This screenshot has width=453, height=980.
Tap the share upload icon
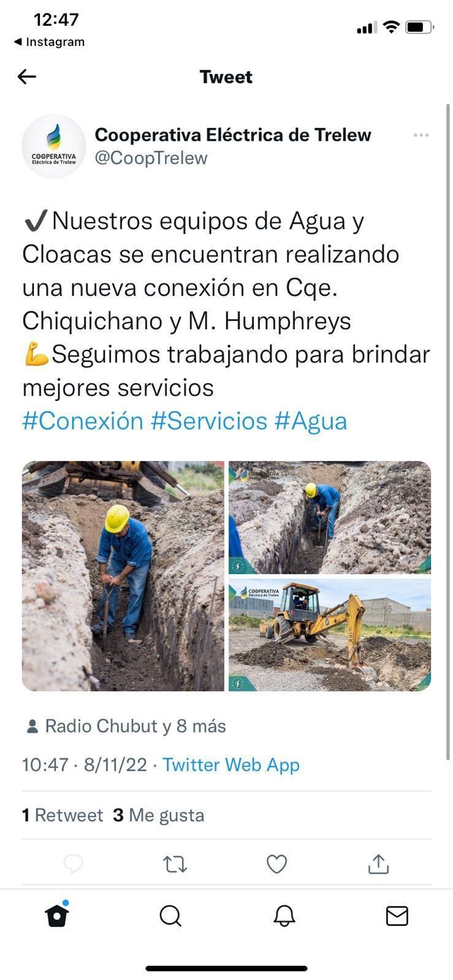coord(378,864)
